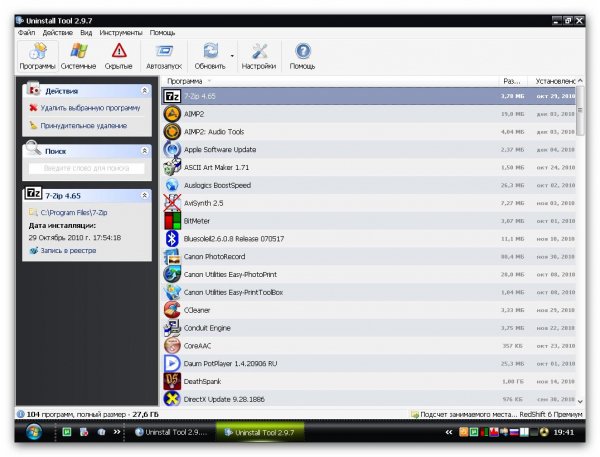Screen dimensions: 600x457
Task: Open the Программы toolbar view
Action: click(x=37, y=56)
